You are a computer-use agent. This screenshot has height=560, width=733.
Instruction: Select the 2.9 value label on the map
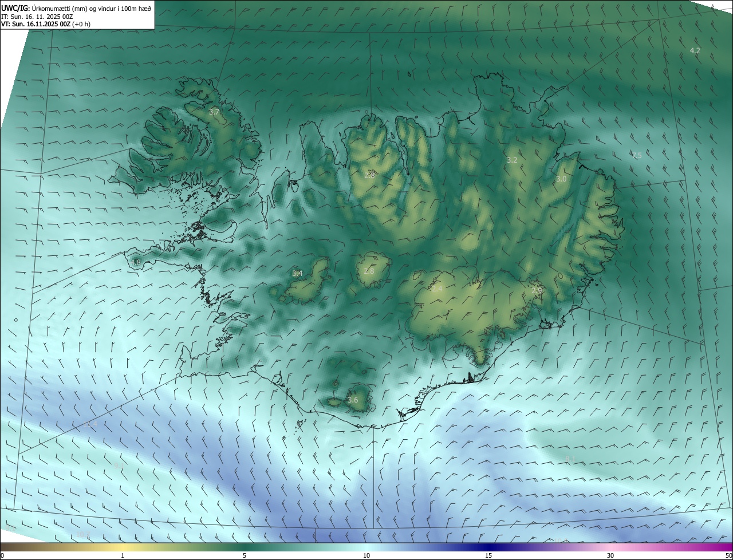pos(537,291)
